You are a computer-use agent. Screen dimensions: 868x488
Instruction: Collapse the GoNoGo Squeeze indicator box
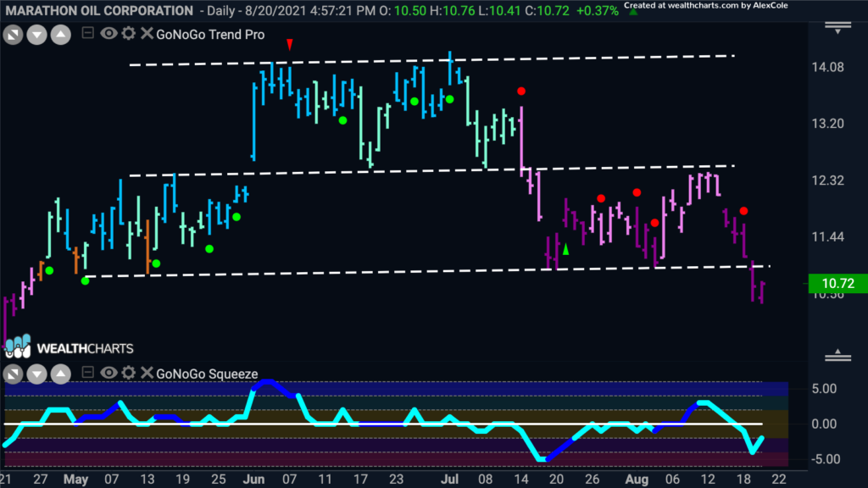[87, 373]
